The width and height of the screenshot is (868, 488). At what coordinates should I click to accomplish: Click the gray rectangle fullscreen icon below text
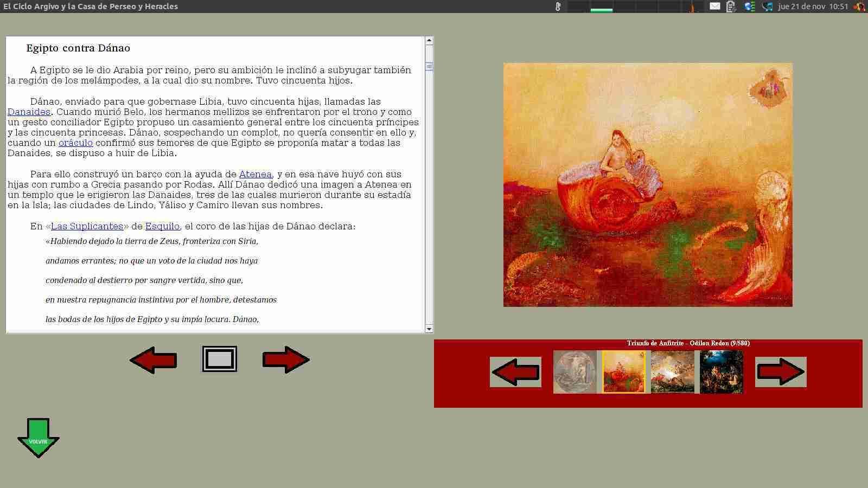click(220, 359)
